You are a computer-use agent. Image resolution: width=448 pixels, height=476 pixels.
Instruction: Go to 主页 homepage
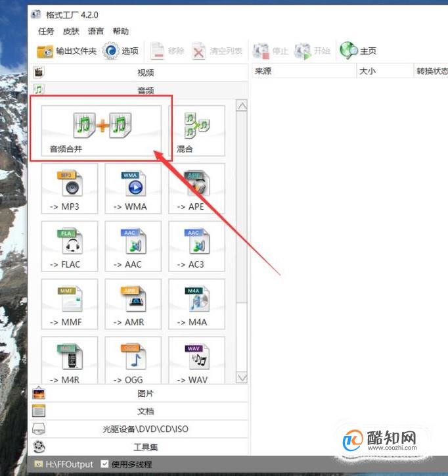pyautogui.click(x=358, y=51)
